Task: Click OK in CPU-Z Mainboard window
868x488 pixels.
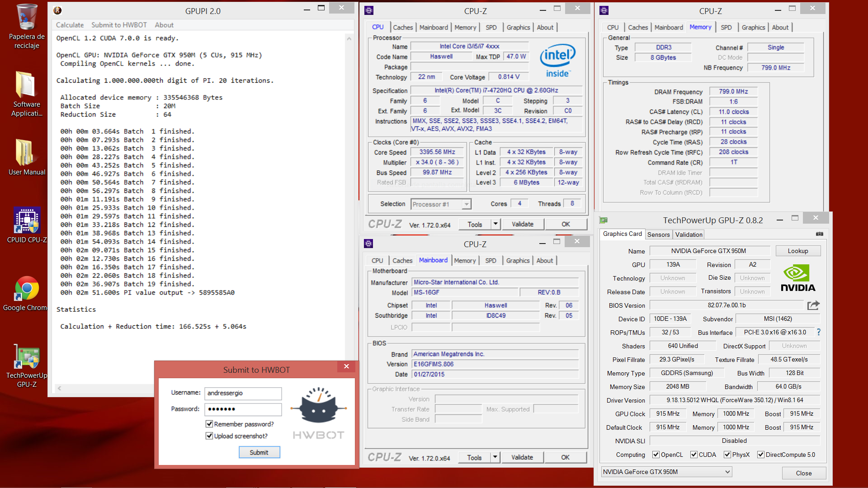Action: tap(565, 457)
